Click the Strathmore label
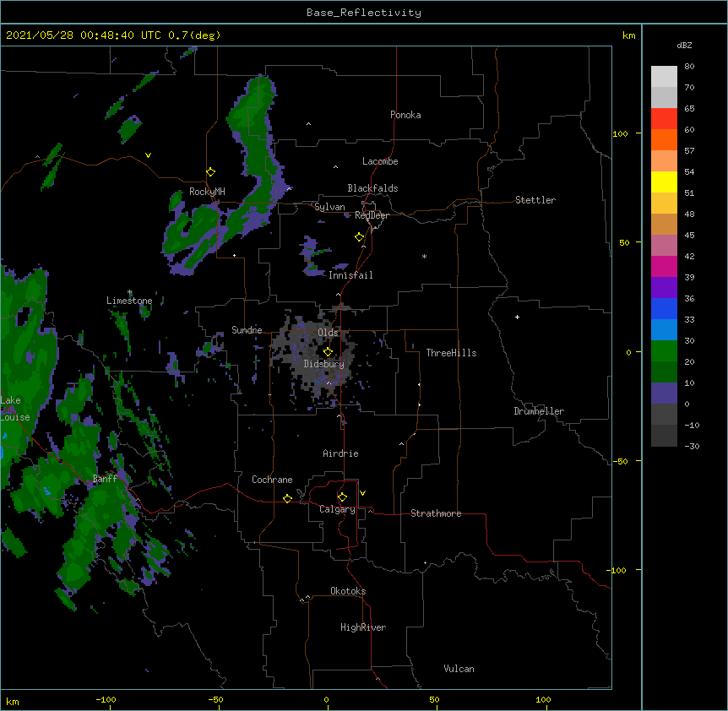The height and width of the screenshot is (711, 728). click(436, 513)
